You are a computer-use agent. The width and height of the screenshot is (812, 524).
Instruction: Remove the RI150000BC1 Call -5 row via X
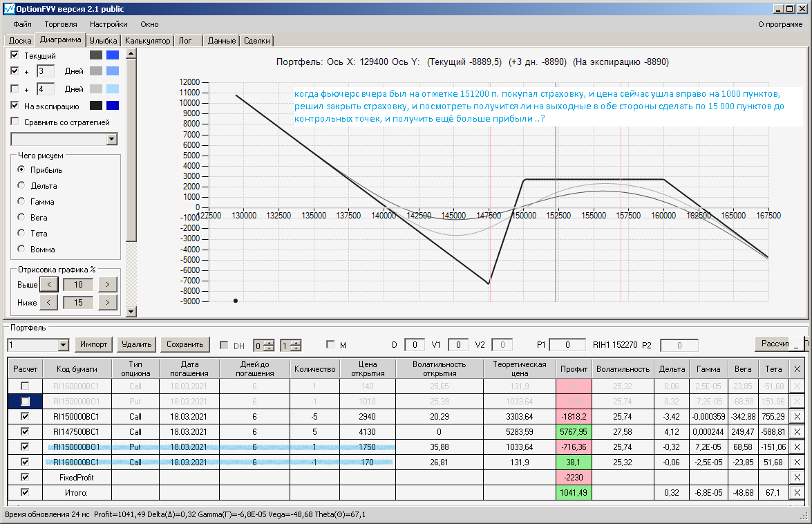click(797, 416)
